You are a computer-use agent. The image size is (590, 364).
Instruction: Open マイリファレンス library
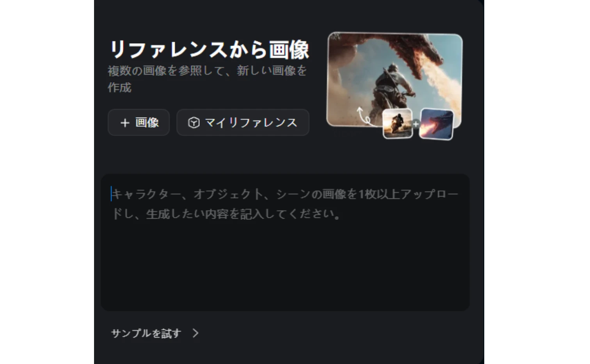coord(243,123)
